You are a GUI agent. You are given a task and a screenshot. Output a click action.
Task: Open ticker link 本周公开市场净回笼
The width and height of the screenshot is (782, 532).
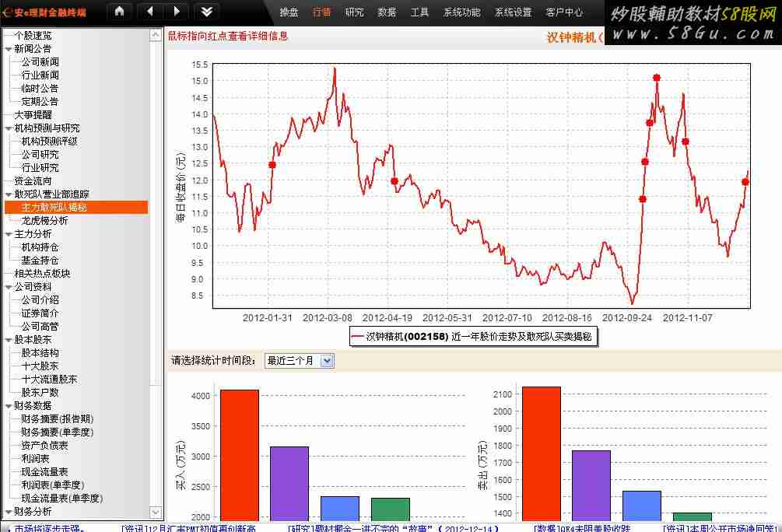click(x=720, y=528)
